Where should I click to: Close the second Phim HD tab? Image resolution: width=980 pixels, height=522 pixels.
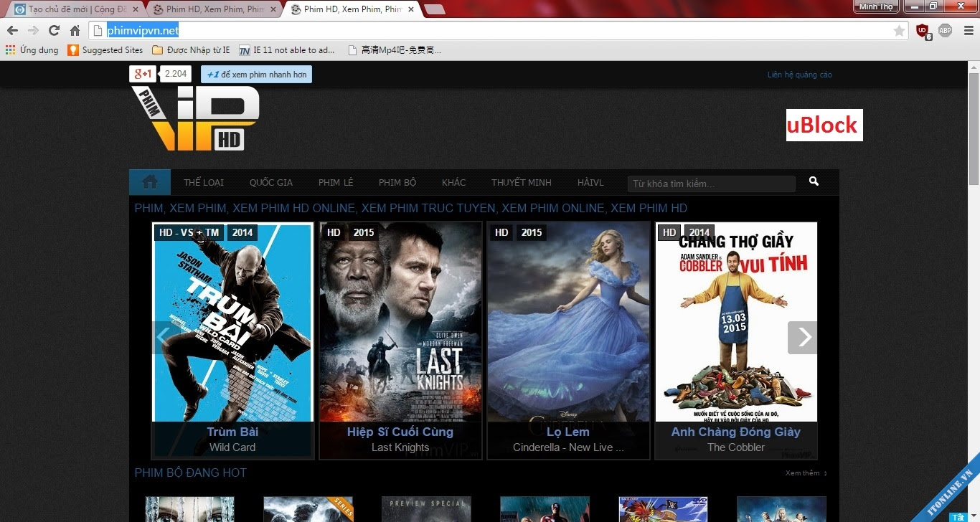(274, 9)
